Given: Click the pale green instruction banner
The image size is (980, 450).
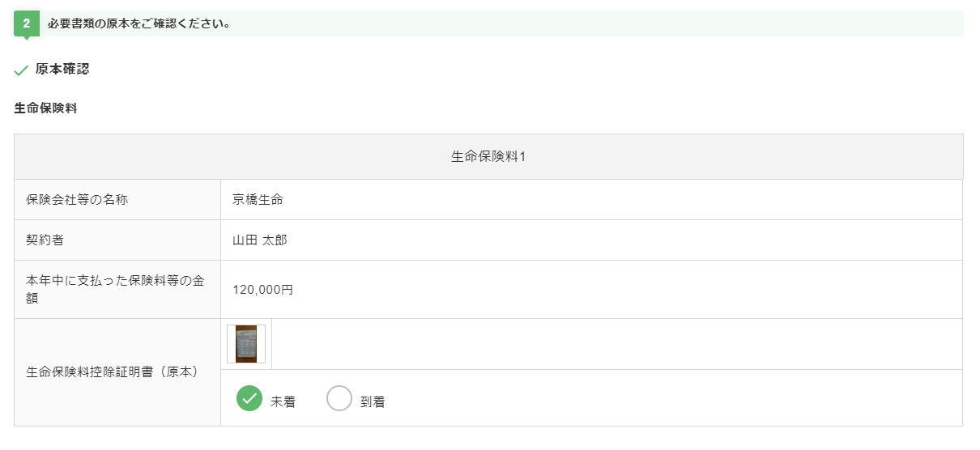Looking at the screenshot, I should 488,23.
